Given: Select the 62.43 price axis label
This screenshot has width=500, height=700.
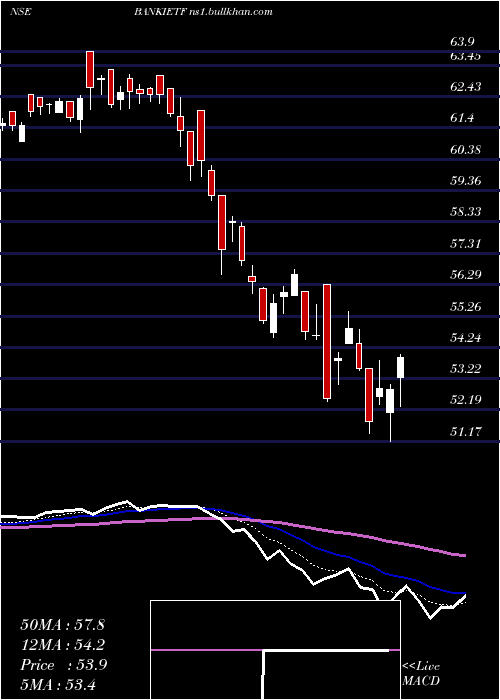Looking at the screenshot, I should coord(466,86).
